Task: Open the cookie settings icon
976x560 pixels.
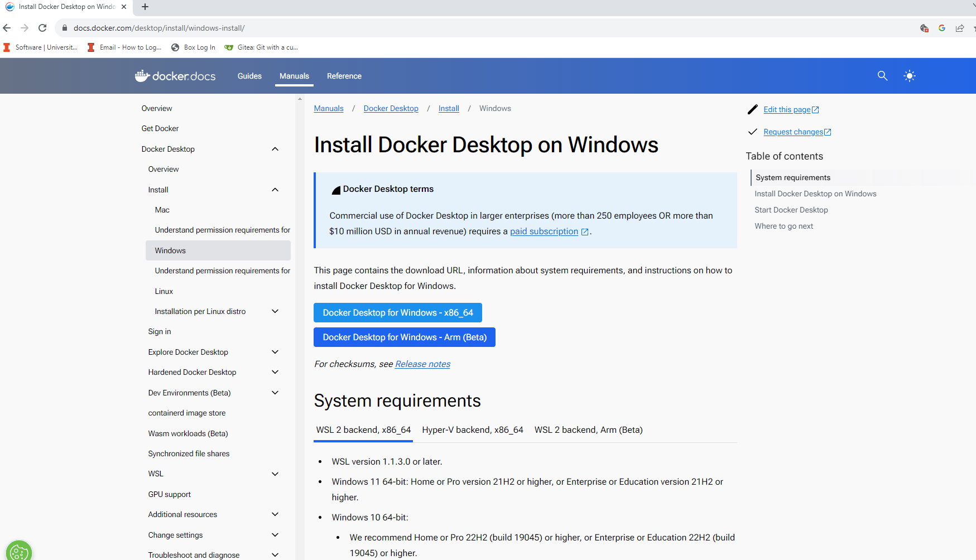Action: click(18, 552)
